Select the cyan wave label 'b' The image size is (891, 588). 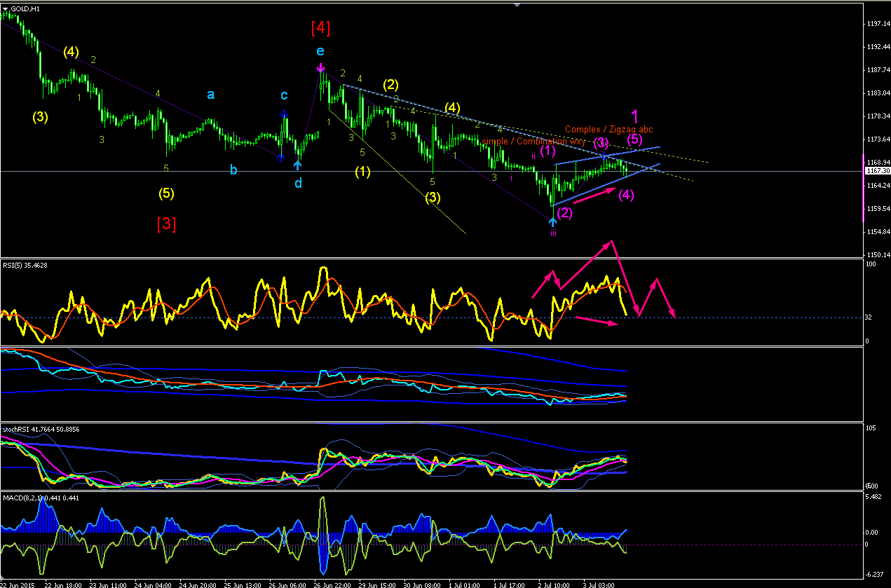(x=233, y=169)
